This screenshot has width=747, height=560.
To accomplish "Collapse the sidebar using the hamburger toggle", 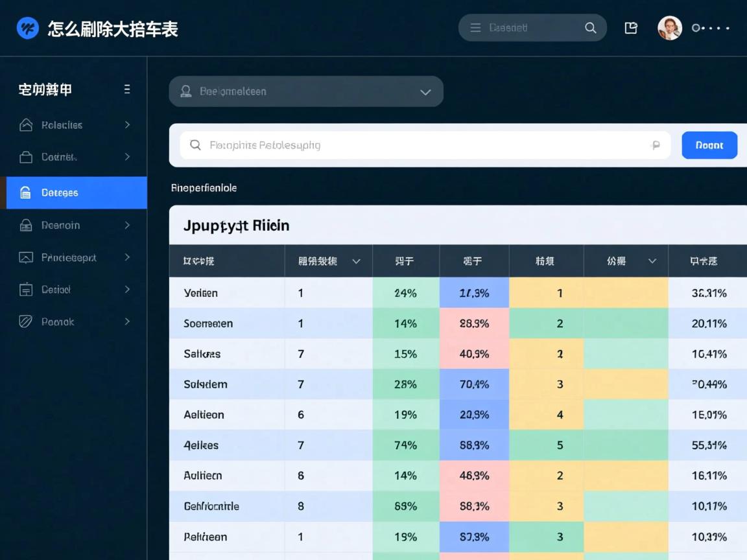I will 127,89.
